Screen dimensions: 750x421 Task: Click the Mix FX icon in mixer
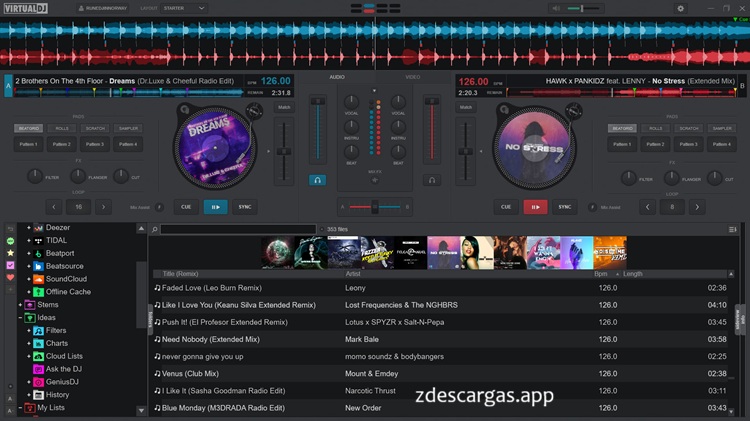point(375,180)
